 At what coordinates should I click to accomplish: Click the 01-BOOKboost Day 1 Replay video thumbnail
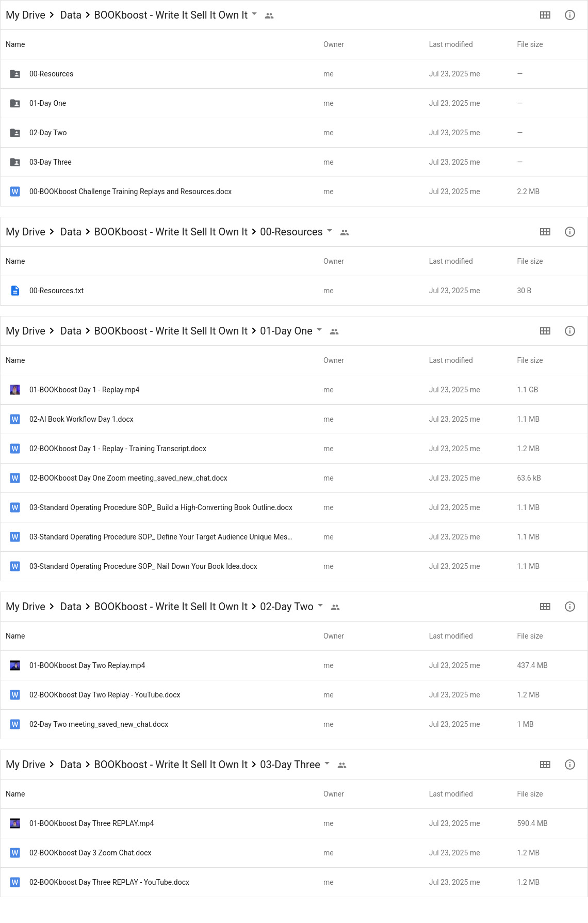click(x=15, y=390)
